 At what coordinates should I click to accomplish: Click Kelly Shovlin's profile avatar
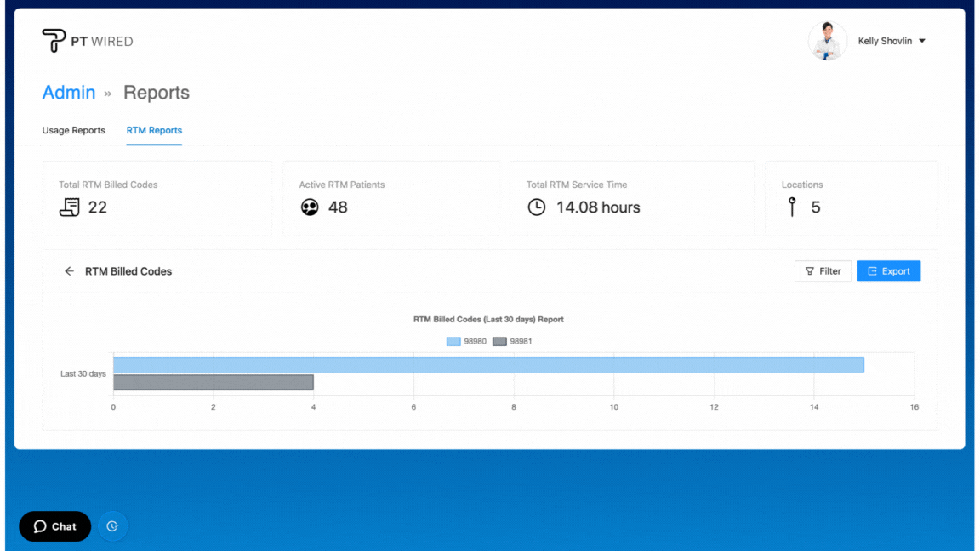pos(827,41)
